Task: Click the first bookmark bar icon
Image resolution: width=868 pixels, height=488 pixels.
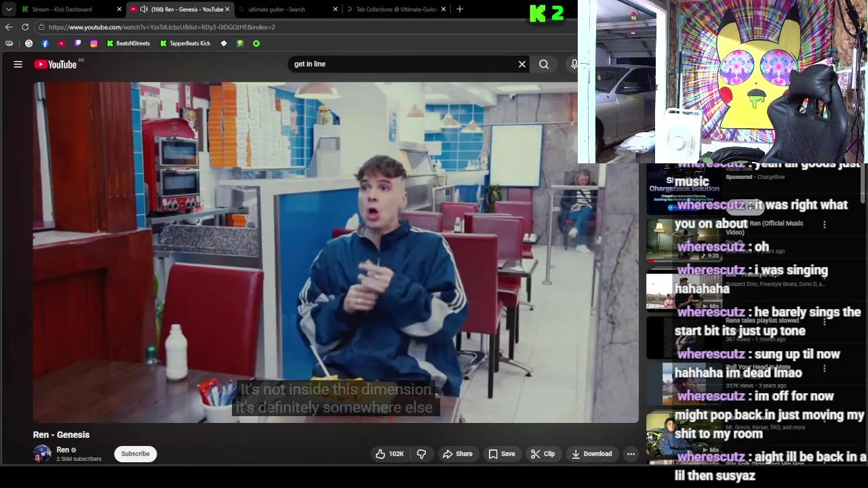Action: [x=9, y=43]
